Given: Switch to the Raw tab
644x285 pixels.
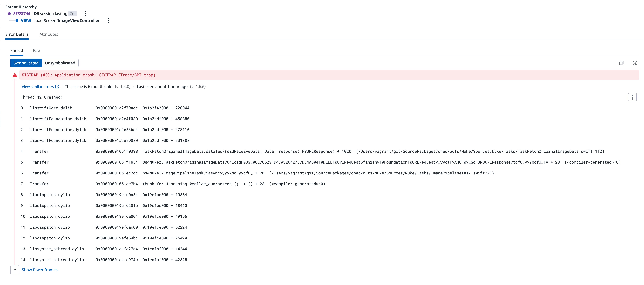Looking at the screenshot, I should pyautogui.click(x=37, y=50).
